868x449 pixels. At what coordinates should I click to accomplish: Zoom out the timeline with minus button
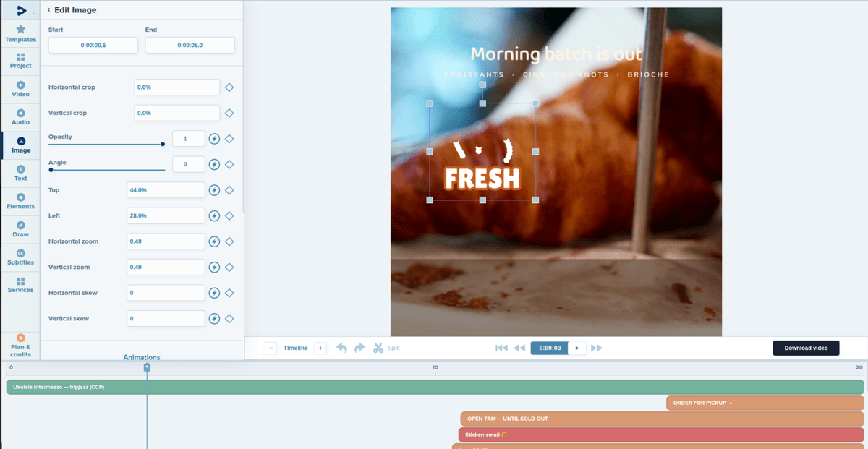(271, 348)
